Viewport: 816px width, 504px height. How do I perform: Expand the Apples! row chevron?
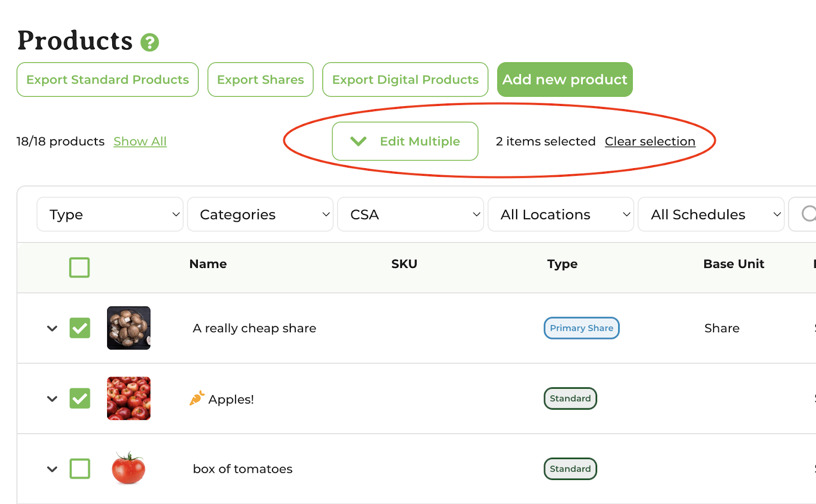click(52, 399)
